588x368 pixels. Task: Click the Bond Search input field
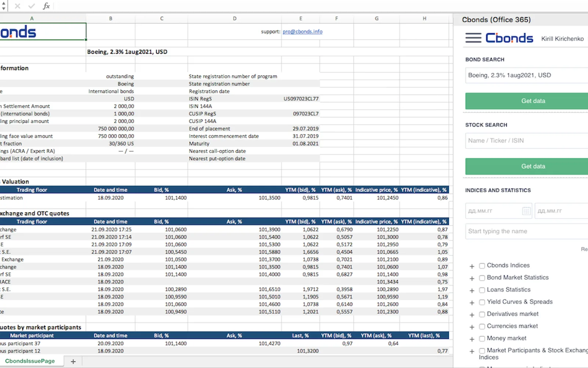[527, 75]
